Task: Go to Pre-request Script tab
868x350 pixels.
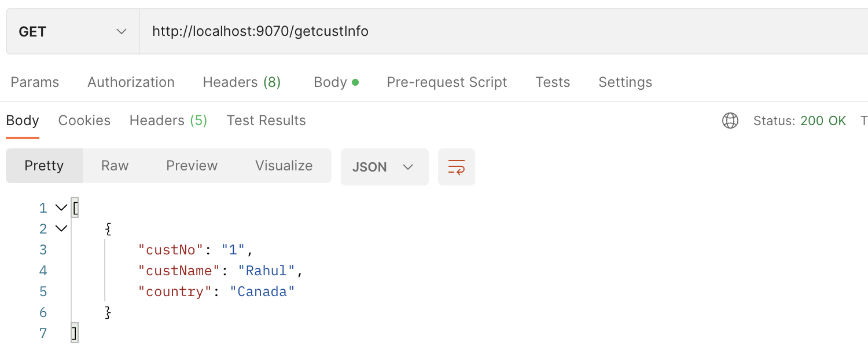Action: point(447,82)
